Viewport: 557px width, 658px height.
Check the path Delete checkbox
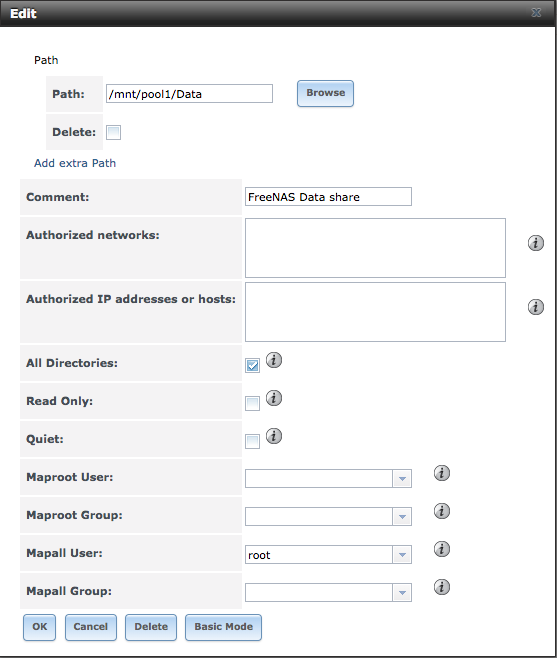(x=113, y=133)
